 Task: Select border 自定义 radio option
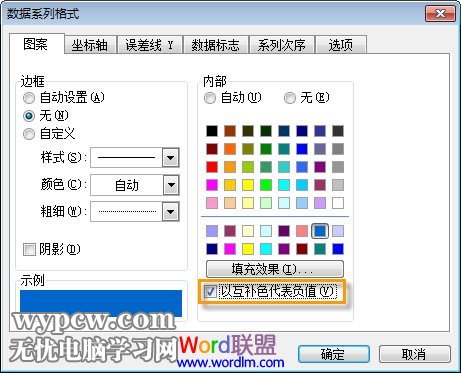click(x=49, y=134)
